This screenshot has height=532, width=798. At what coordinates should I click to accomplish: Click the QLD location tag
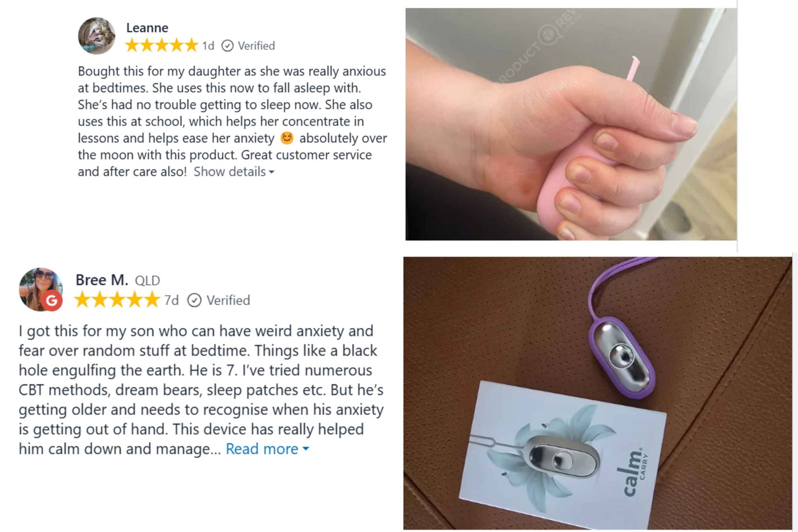click(147, 281)
